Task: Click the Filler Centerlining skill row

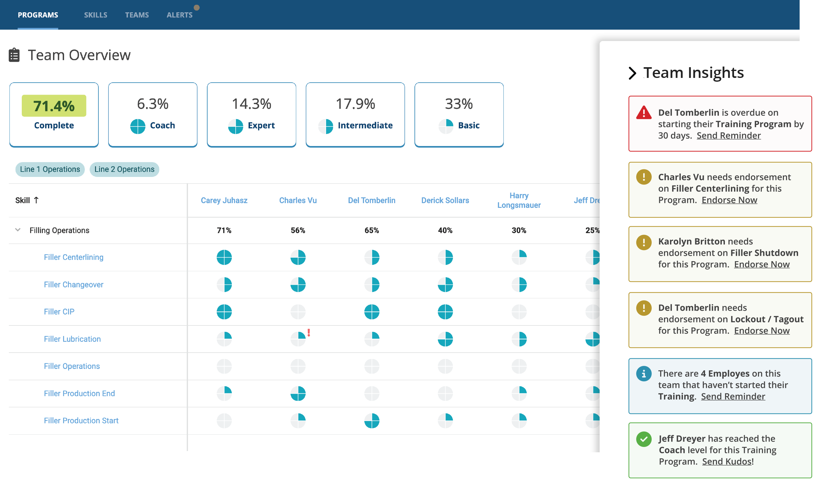Action: click(x=73, y=257)
